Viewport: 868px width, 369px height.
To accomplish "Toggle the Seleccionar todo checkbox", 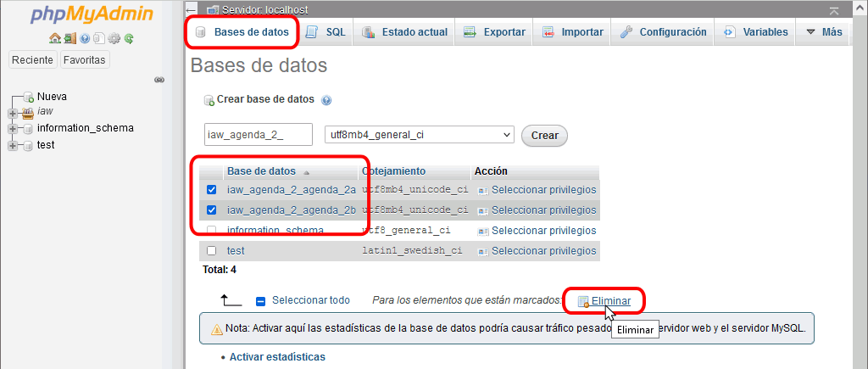I will pyautogui.click(x=261, y=301).
